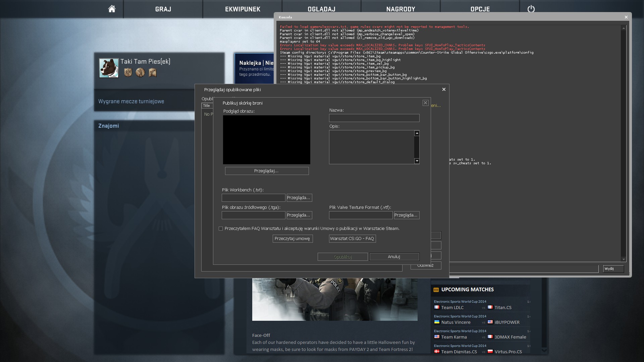This screenshot has height=362, width=644.
Task: Click the Upcoming Matches calendar icon
Action: (x=436, y=290)
